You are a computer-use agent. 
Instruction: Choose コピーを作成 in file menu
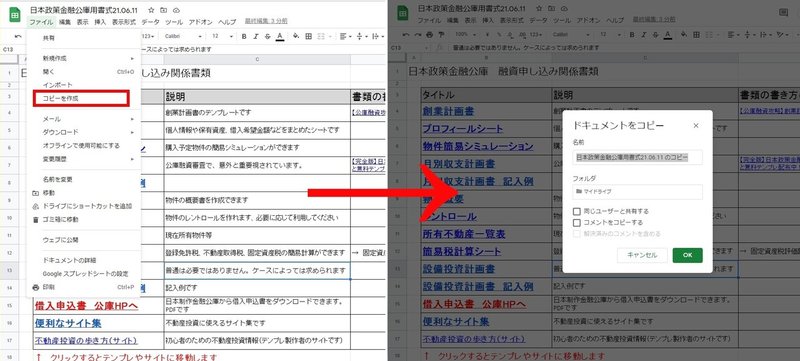[x=81, y=98]
